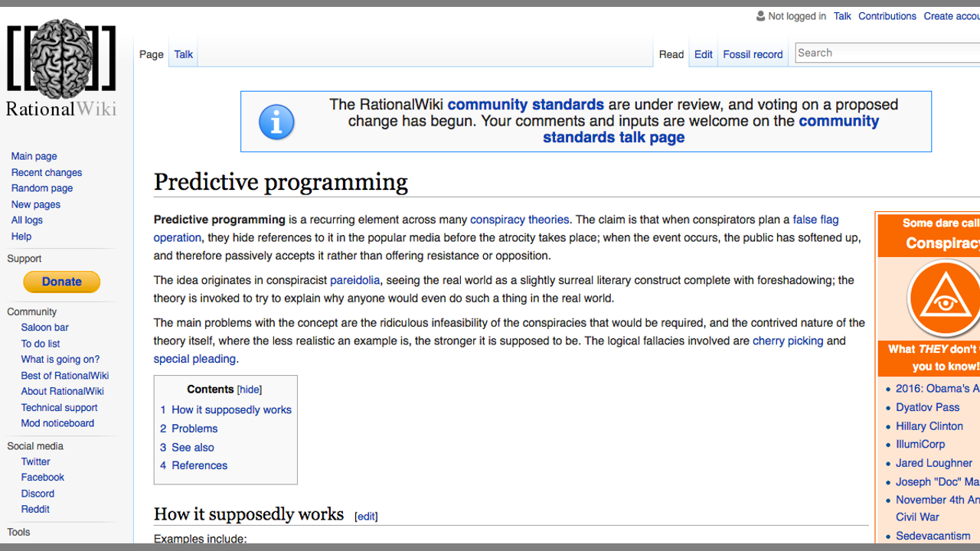
Task: Follow the cherry picking fallacy link
Action: [x=787, y=341]
